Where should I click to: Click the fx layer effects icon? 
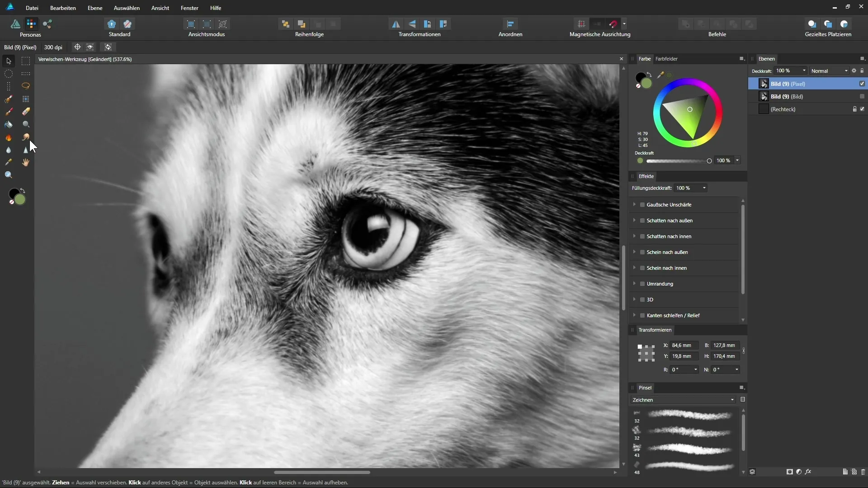coord(808,472)
